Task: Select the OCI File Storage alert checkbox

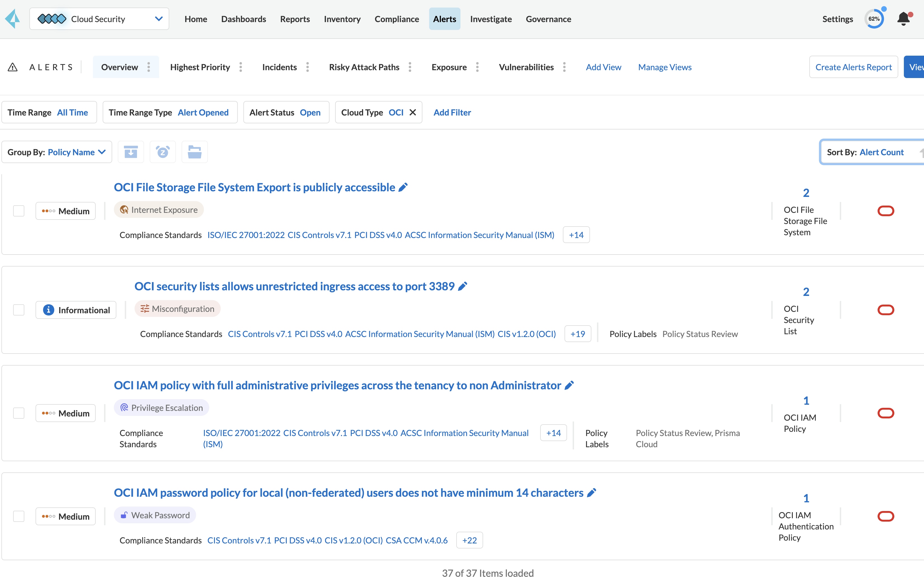Action: coord(19,211)
